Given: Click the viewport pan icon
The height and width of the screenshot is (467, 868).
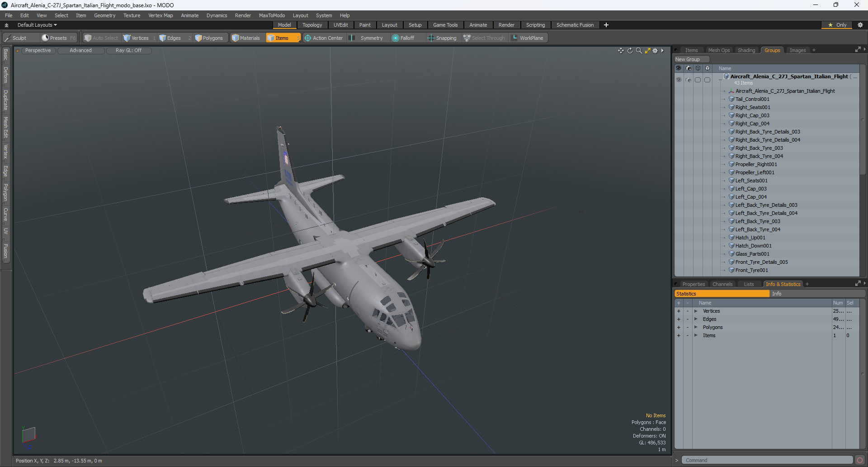Looking at the screenshot, I should (621, 51).
